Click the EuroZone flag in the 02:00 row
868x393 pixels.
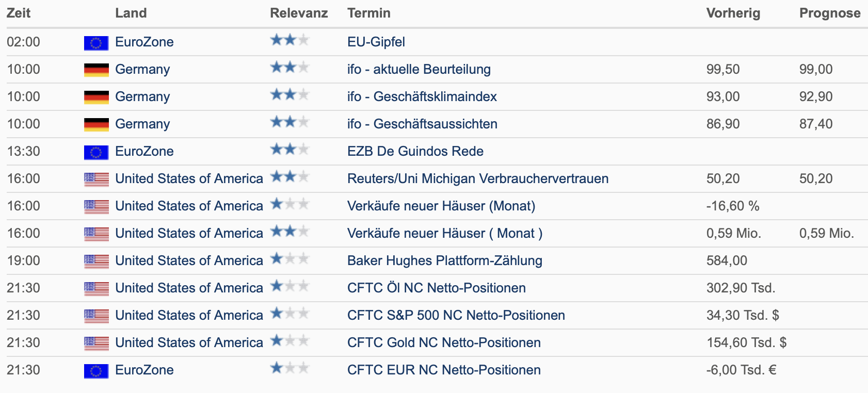click(97, 43)
